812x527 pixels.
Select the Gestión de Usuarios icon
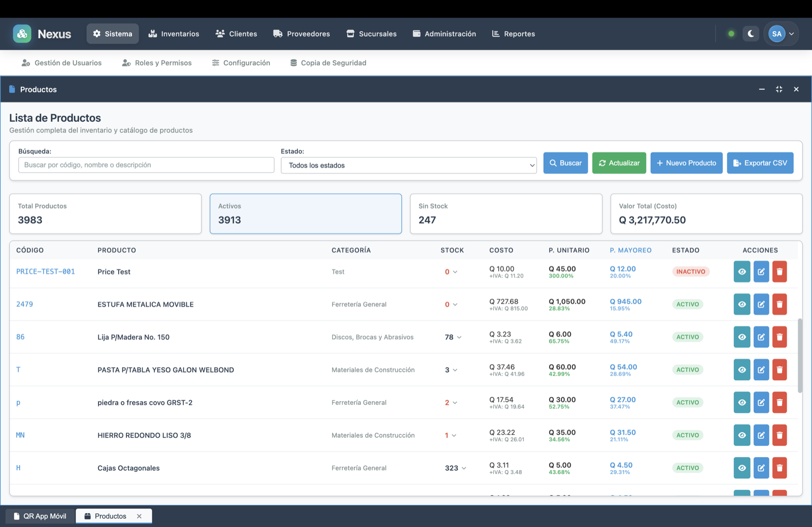pyautogui.click(x=25, y=62)
